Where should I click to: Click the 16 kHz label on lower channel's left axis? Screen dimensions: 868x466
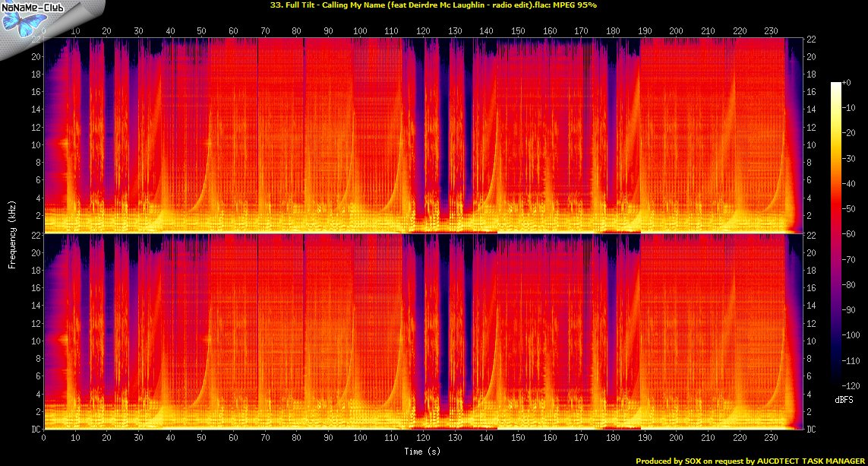point(35,288)
